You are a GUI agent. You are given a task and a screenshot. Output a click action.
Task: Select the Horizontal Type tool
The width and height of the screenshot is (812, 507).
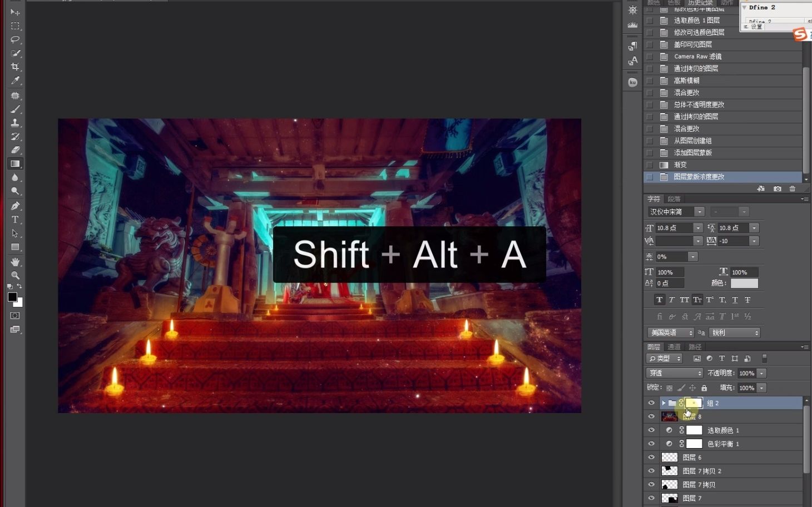15,220
